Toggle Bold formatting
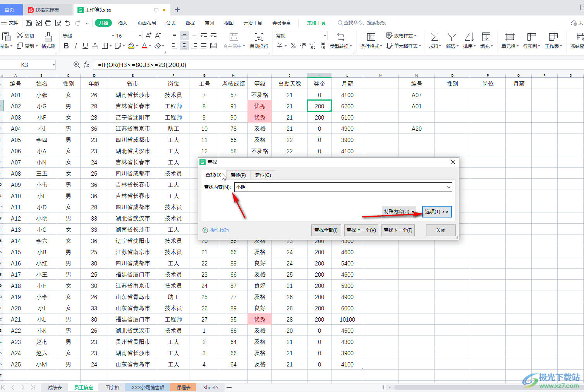Image resolution: width=584 pixels, height=392 pixels. (66, 46)
